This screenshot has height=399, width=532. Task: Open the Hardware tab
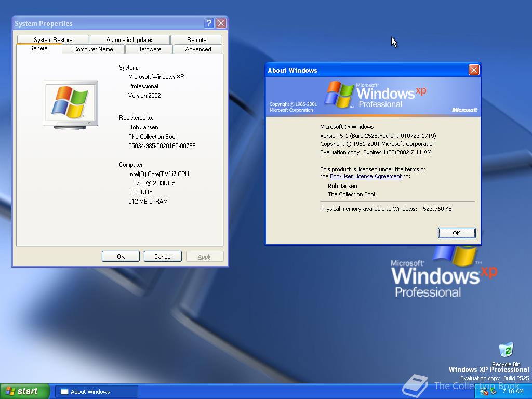click(x=149, y=49)
